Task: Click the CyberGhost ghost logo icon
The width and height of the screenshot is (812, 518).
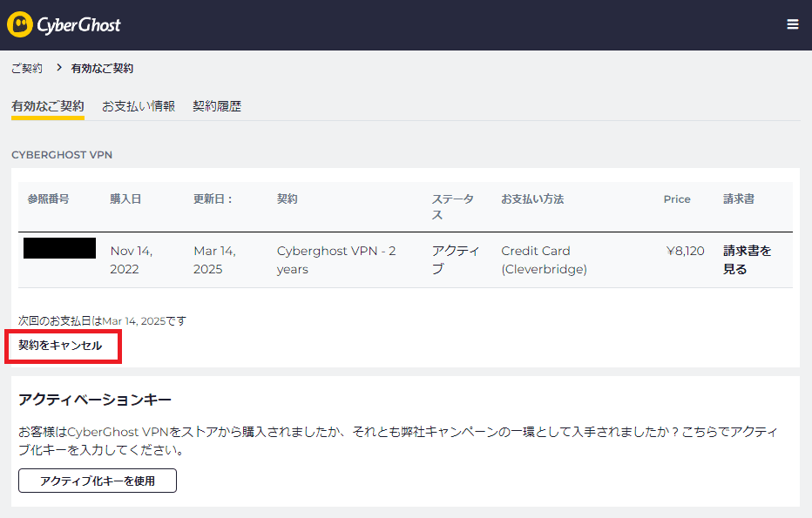Action: point(20,25)
